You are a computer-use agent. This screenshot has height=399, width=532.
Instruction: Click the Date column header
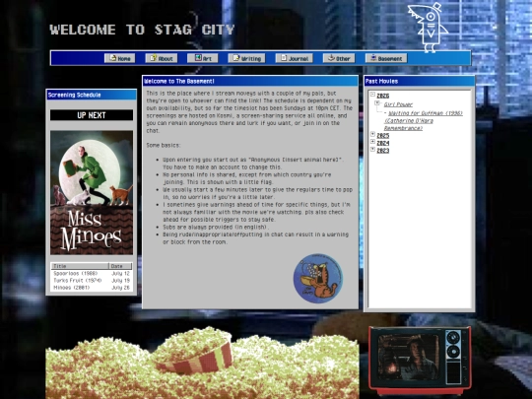tap(120, 266)
